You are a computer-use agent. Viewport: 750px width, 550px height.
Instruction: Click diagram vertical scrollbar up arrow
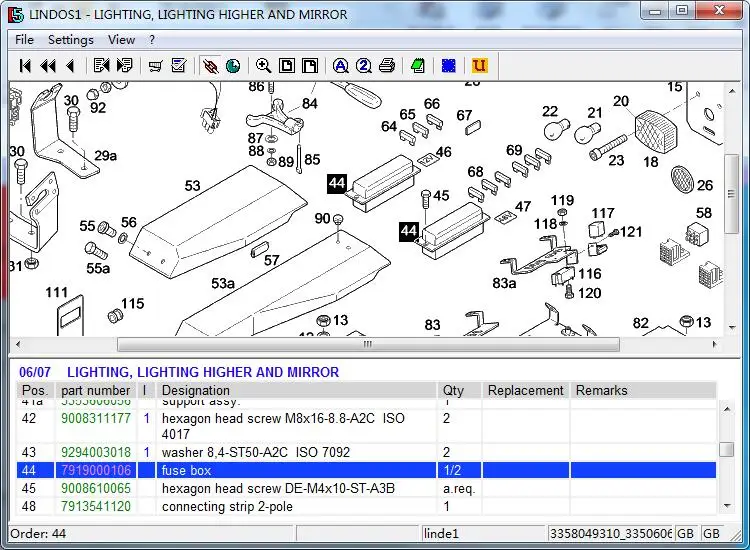pyautogui.click(x=732, y=91)
